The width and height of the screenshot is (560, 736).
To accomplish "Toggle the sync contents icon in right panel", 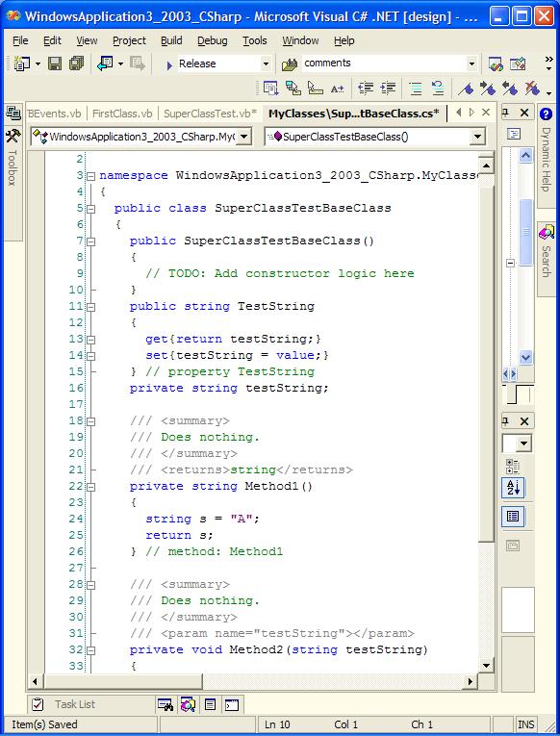I will pyautogui.click(x=514, y=135).
